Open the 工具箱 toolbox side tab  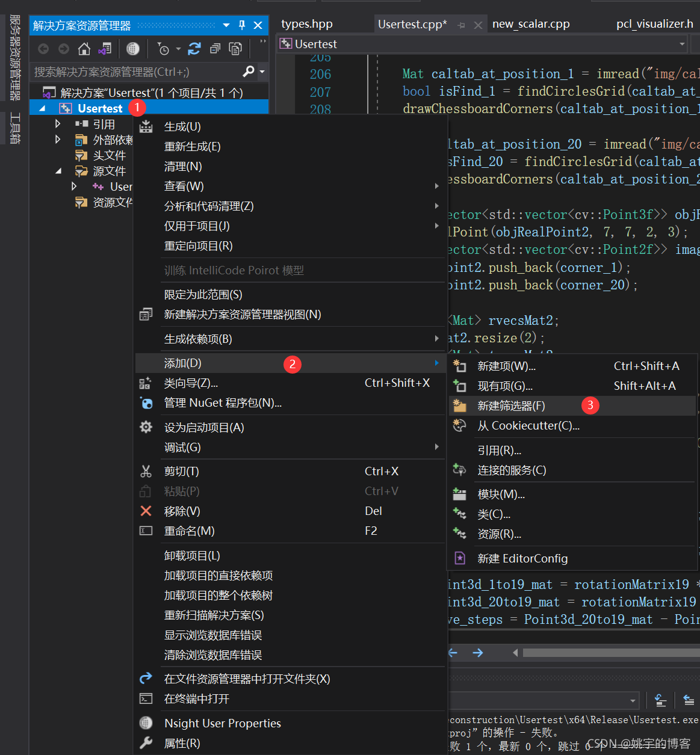(x=15, y=128)
